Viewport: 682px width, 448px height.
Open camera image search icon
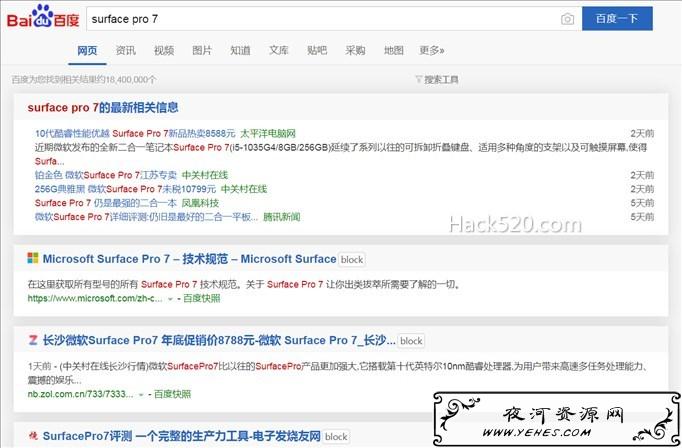567,19
